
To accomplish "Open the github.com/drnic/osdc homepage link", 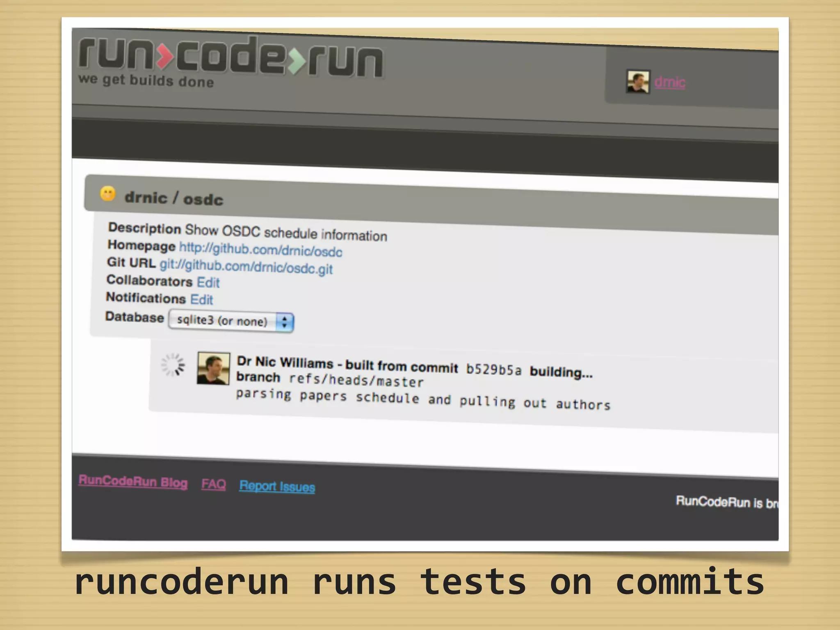I will 260,249.
